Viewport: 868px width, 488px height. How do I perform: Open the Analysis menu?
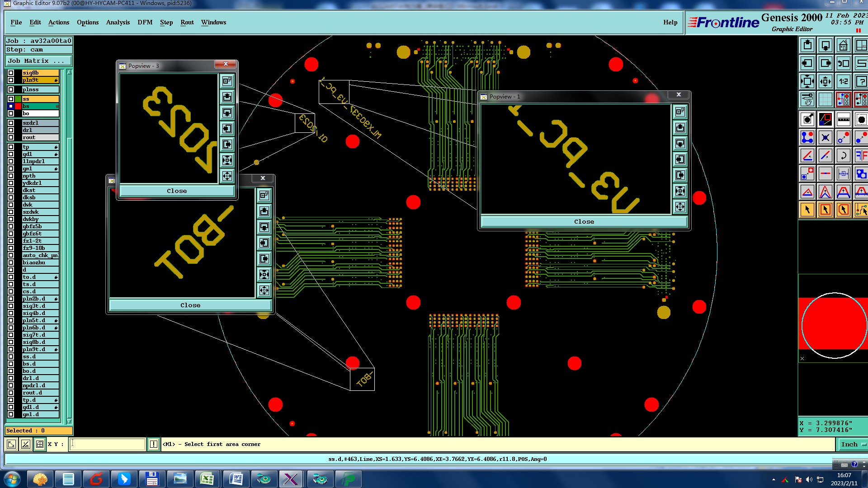(x=118, y=22)
